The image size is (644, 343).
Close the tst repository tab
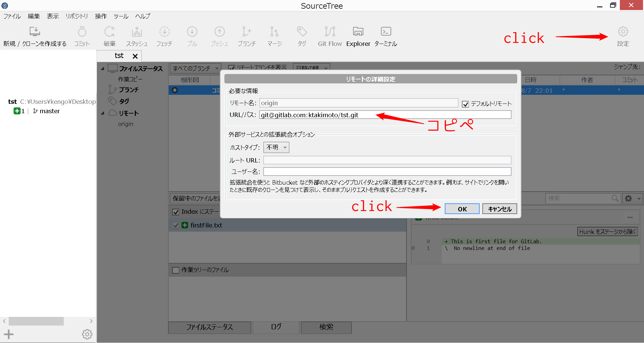coord(135,56)
